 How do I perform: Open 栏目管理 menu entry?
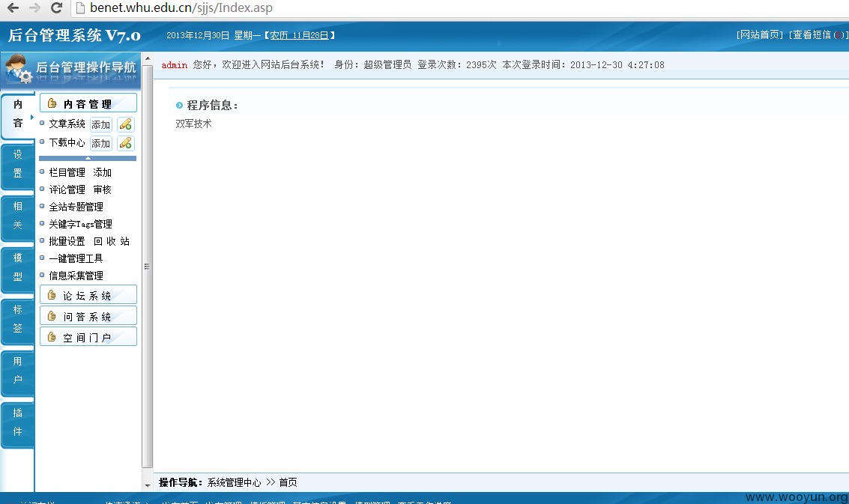coord(67,172)
